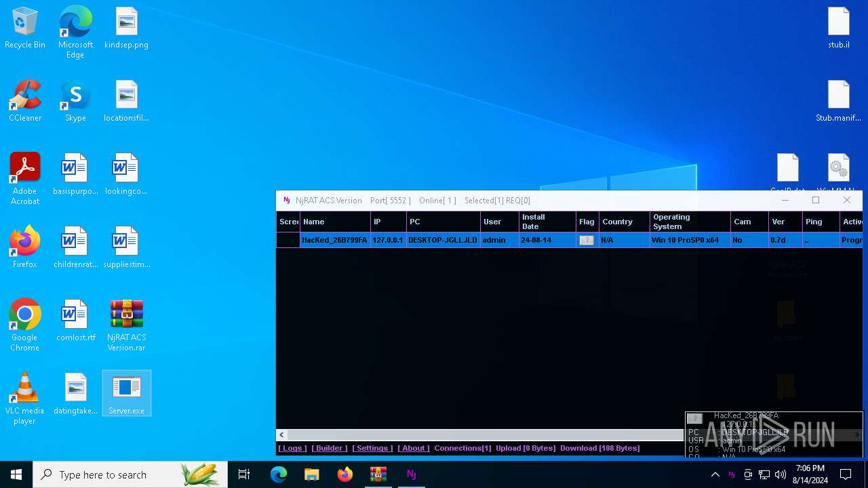Open NjRAT Settings link
Viewport: 868px width, 488px height.
point(372,448)
